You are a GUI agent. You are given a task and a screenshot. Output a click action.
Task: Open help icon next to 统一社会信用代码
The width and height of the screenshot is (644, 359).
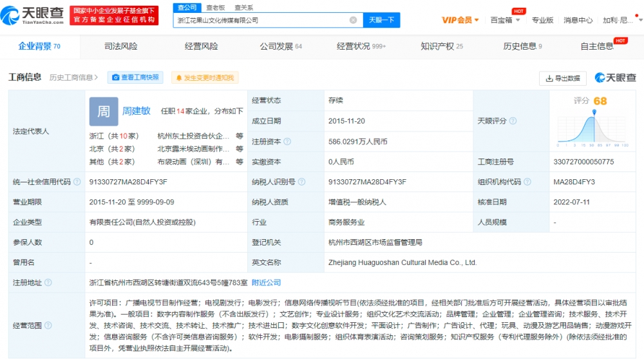pyautogui.click(x=77, y=182)
